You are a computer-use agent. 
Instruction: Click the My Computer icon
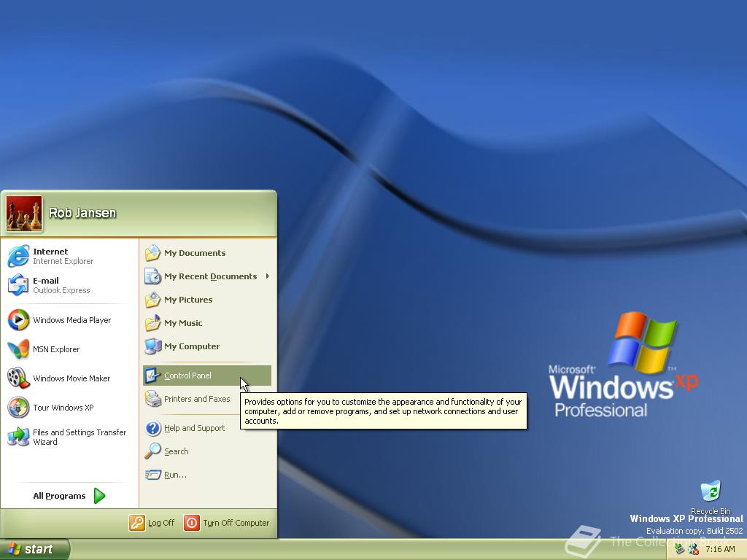[x=153, y=346]
